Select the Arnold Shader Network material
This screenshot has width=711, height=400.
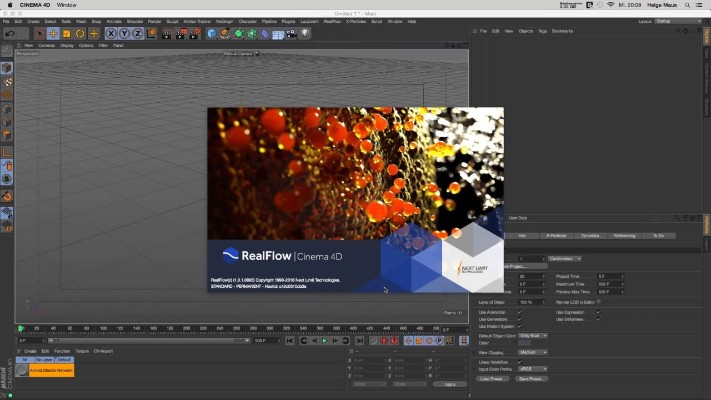(45, 371)
